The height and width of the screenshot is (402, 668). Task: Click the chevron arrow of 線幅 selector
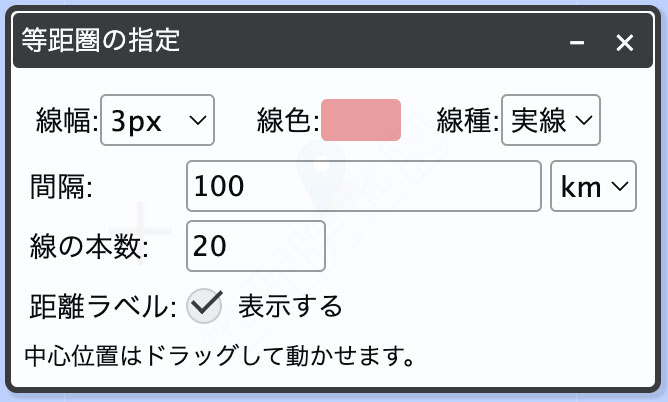point(198,120)
